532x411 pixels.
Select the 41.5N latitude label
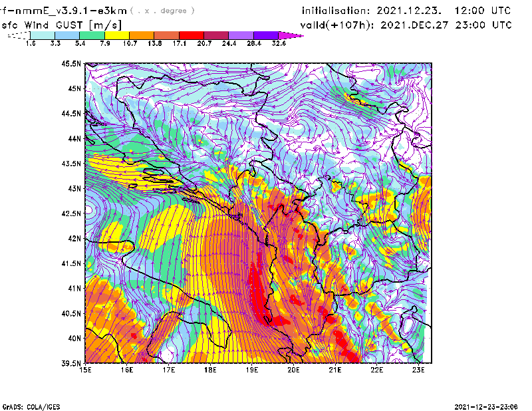[71, 263]
